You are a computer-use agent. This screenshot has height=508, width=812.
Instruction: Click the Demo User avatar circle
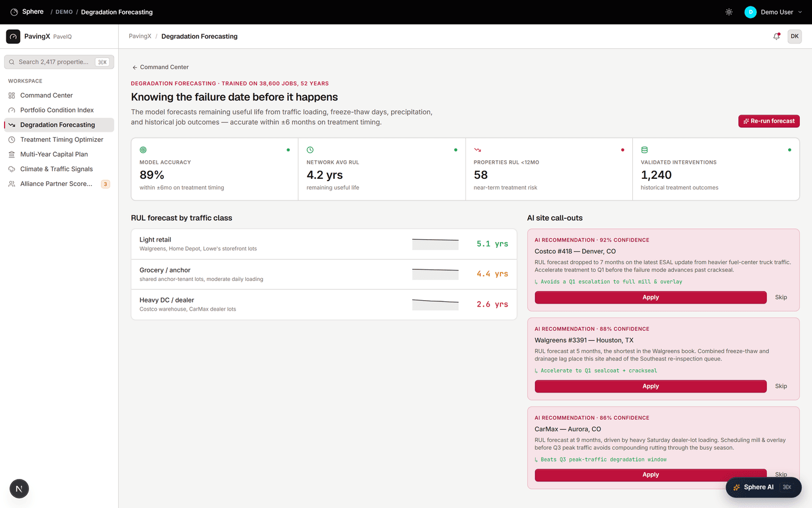[x=751, y=12]
